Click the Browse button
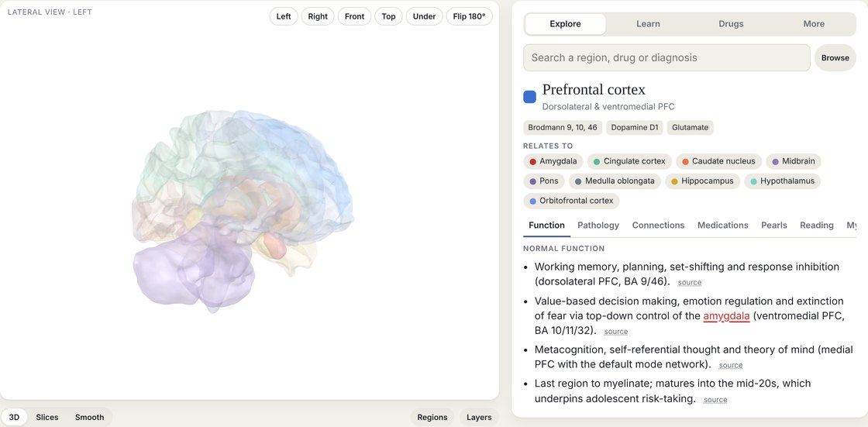The height and width of the screenshot is (427, 868). pyautogui.click(x=835, y=57)
